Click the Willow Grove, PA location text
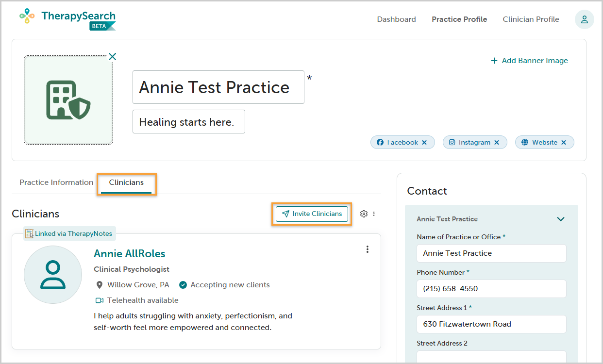The image size is (603, 364). (138, 285)
